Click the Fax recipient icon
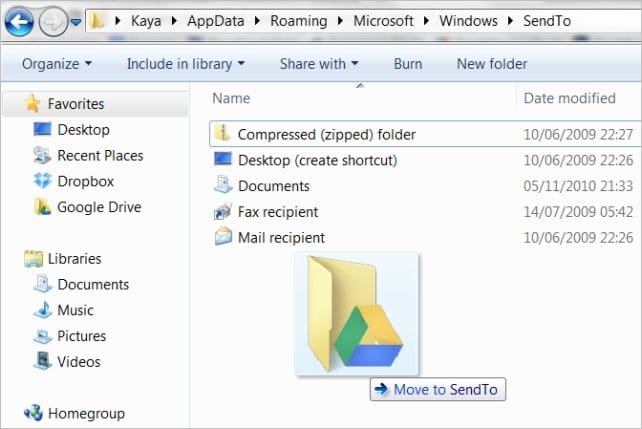The height and width of the screenshot is (429, 642). point(223,212)
